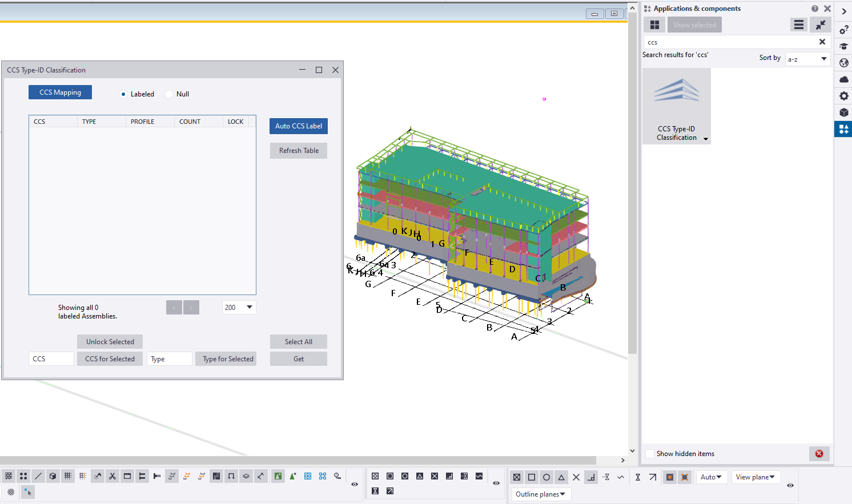This screenshot has height=504, width=852.
Task: Select the Labeled radio button
Action: 124,94
